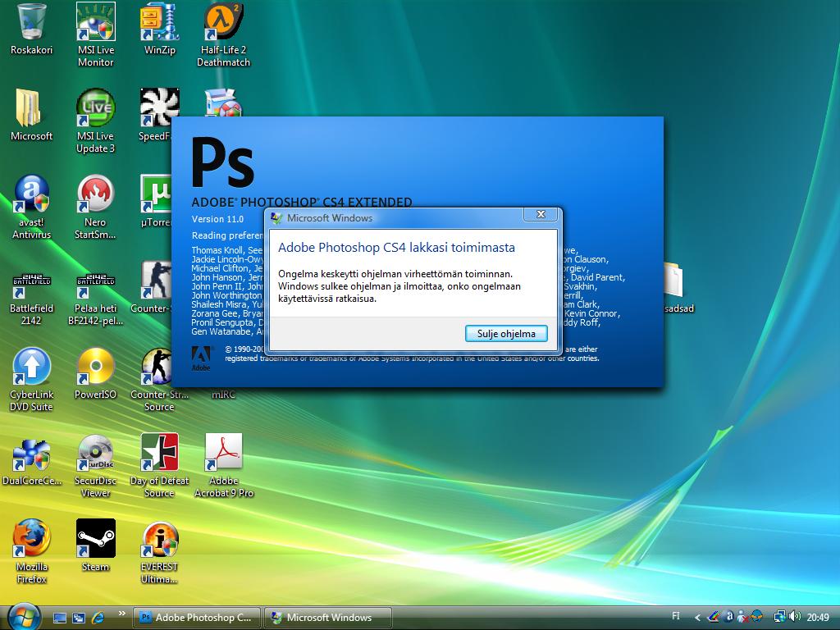Close the Microsoft Windows error dialog

tap(541, 215)
